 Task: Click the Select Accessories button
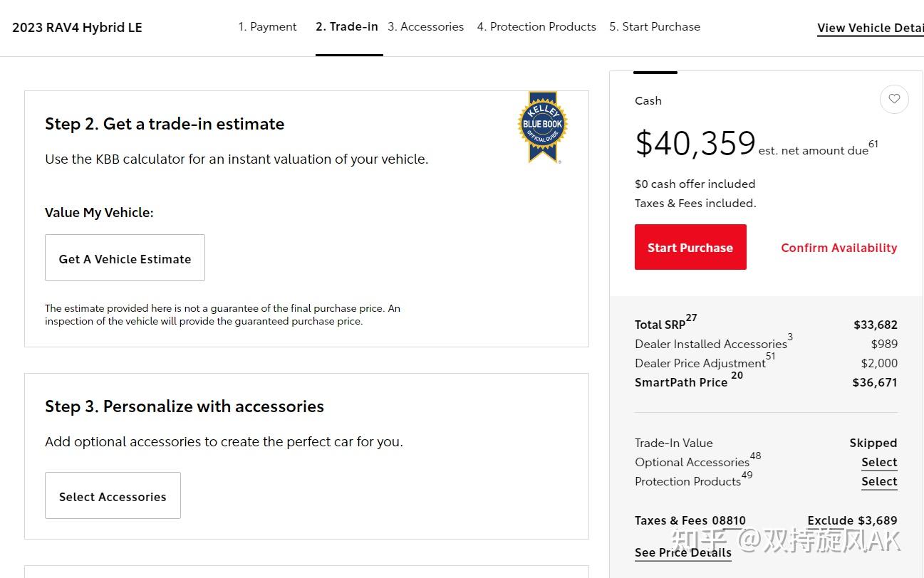pos(113,495)
